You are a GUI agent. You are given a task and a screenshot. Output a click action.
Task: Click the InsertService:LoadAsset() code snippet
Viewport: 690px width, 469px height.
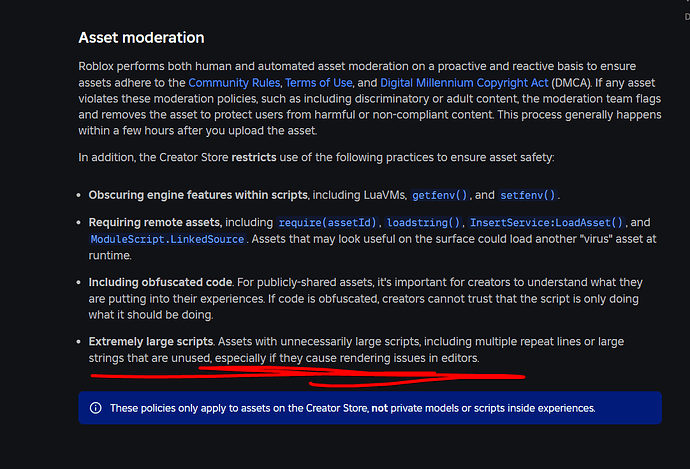(x=546, y=223)
